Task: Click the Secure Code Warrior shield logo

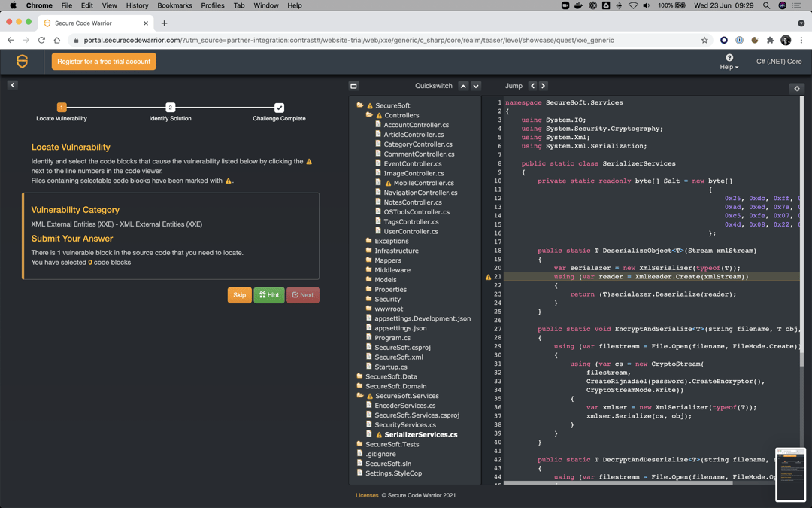Action: point(23,62)
